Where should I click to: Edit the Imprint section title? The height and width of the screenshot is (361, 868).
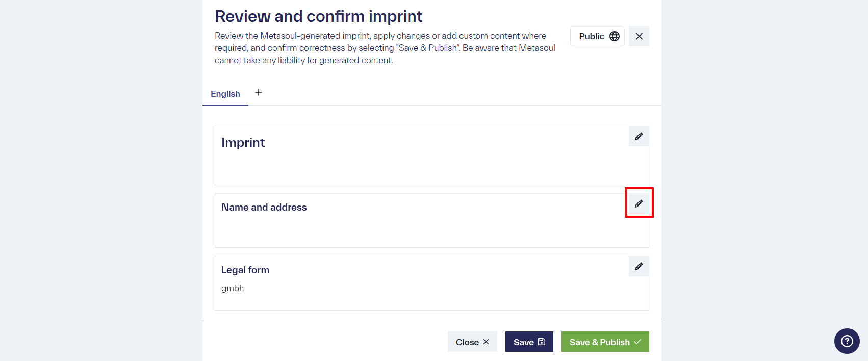pyautogui.click(x=639, y=136)
